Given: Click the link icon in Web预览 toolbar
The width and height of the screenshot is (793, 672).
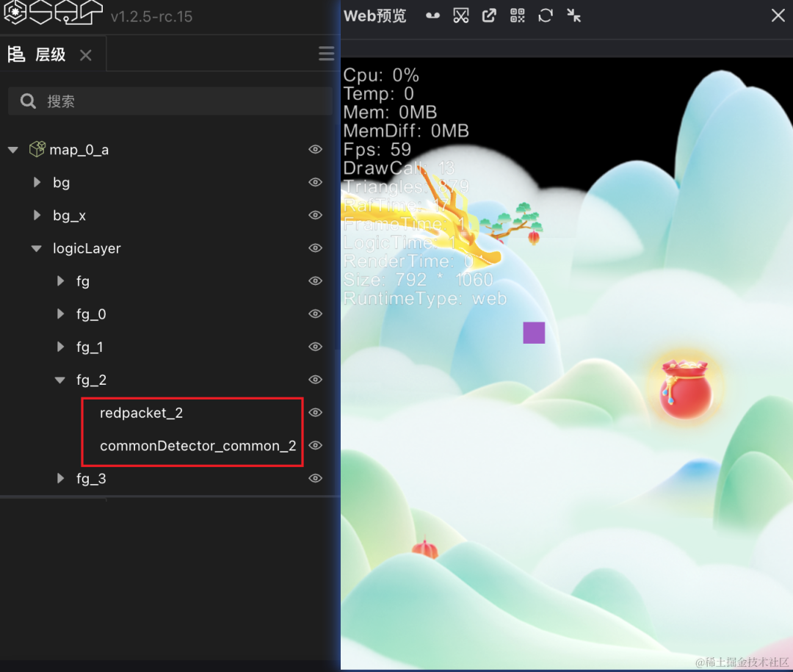Looking at the screenshot, I should pos(432,15).
